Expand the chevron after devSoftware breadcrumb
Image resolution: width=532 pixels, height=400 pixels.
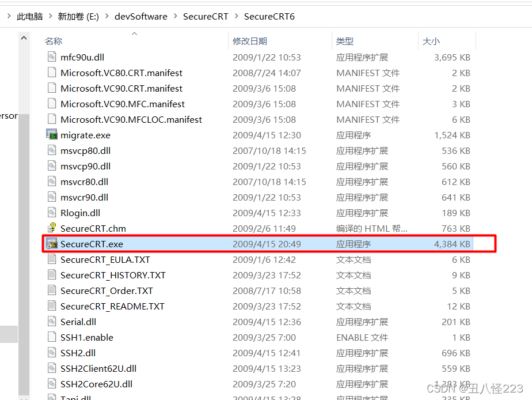tap(176, 16)
